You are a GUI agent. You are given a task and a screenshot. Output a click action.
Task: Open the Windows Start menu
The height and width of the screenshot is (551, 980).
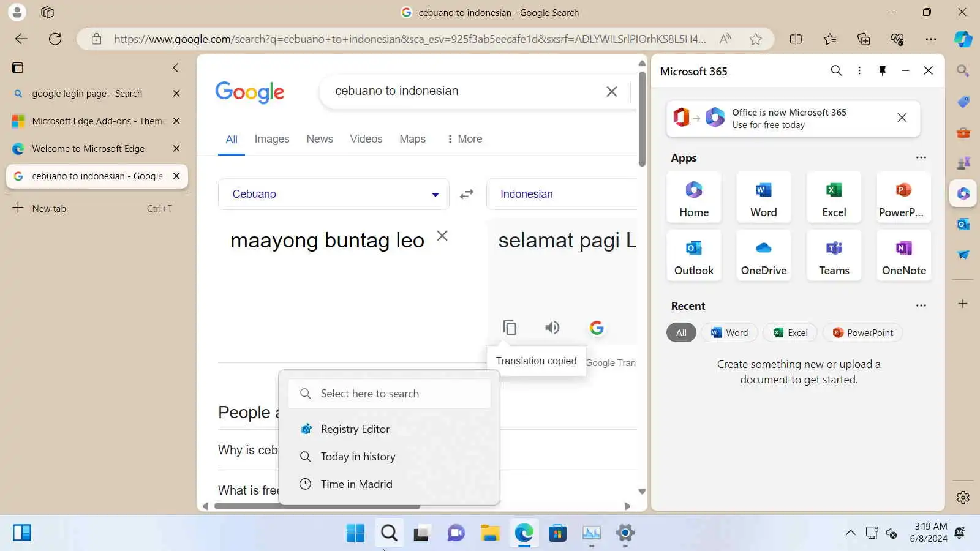pos(355,533)
